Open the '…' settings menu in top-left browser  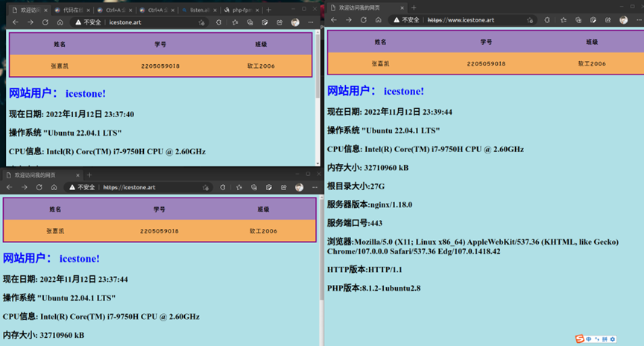pyautogui.click(x=310, y=23)
